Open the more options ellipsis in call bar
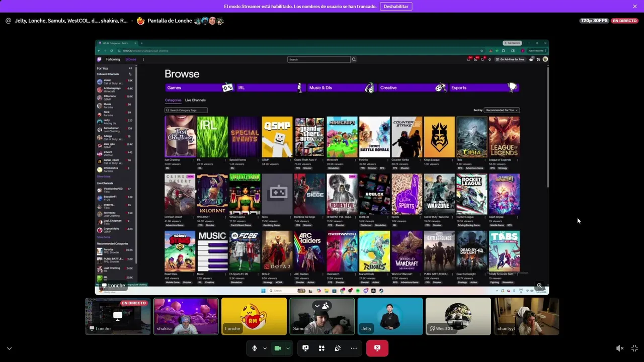Image resolution: width=644 pixels, height=362 pixels. tap(354, 348)
